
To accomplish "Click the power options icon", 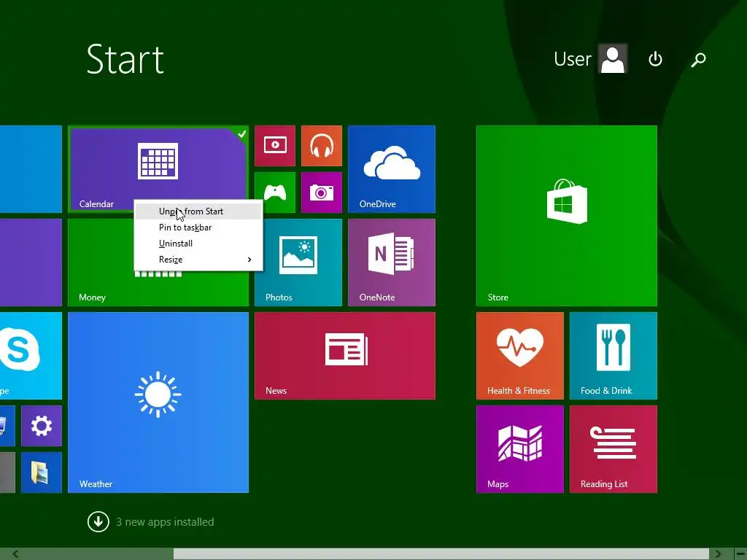I will 656,59.
